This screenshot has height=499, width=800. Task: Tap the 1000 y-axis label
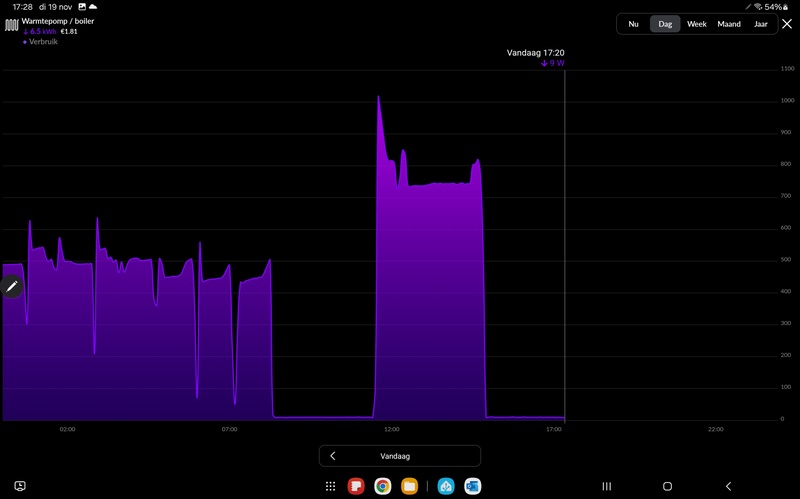[787, 101]
